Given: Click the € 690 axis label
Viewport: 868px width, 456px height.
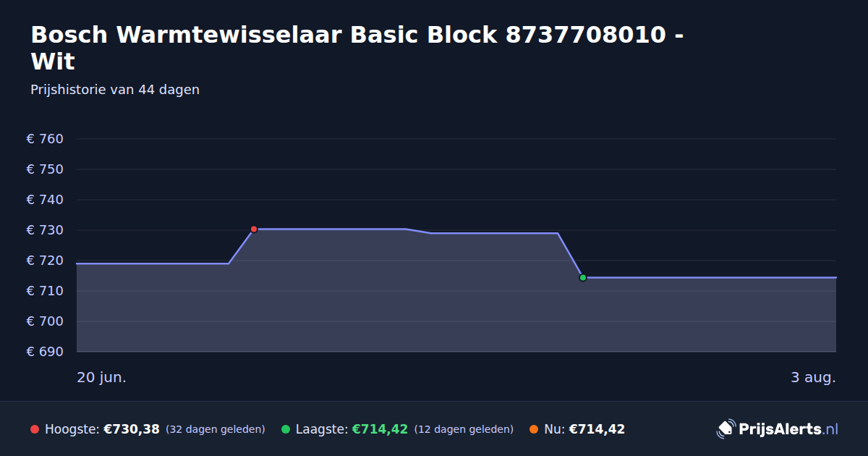Looking at the screenshot, I should (45, 352).
